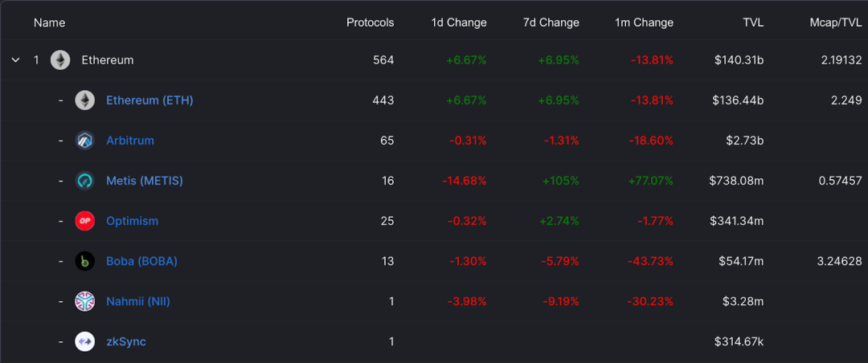Open the Optimism chain link
Image resolution: width=868 pixels, height=363 pixels.
[133, 221]
